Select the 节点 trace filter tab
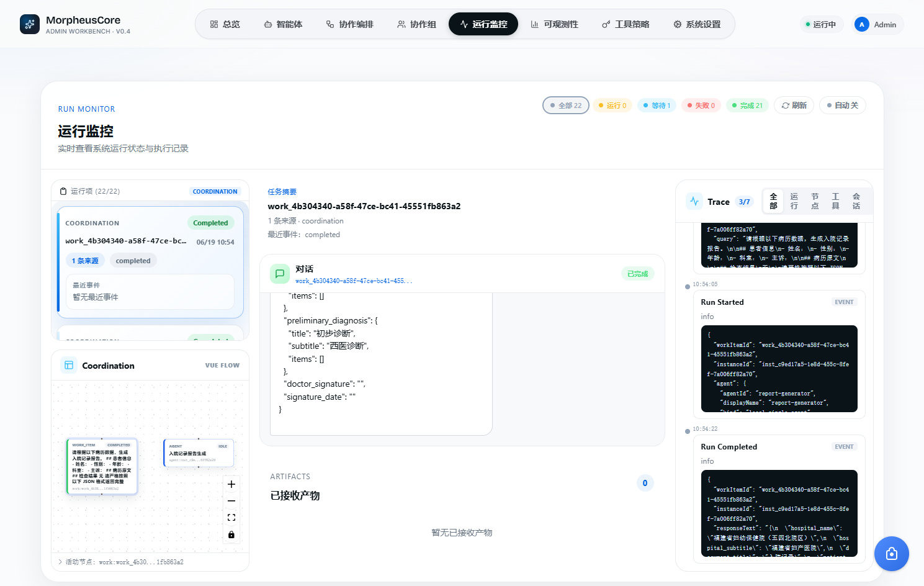924x586 pixels. (815, 201)
